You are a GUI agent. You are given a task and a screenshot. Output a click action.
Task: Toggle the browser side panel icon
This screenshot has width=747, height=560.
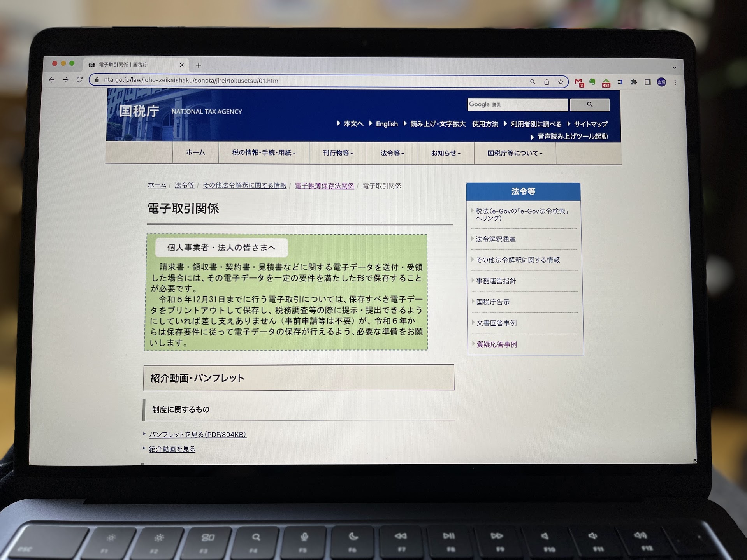click(x=647, y=82)
